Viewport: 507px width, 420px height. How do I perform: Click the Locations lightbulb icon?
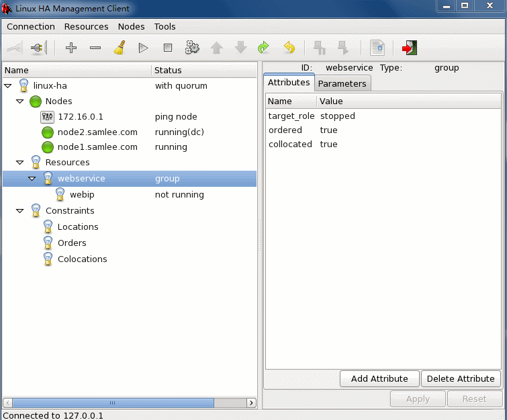click(48, 226)
